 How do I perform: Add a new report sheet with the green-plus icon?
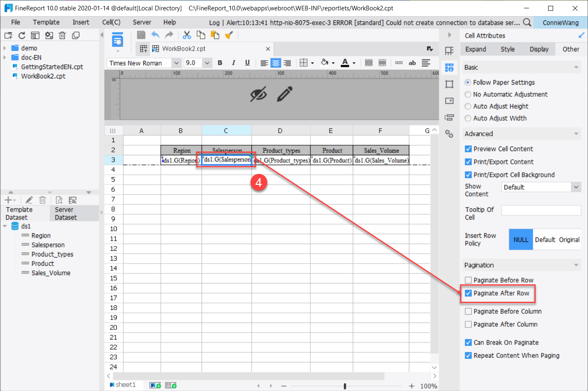tap(155, 385)
